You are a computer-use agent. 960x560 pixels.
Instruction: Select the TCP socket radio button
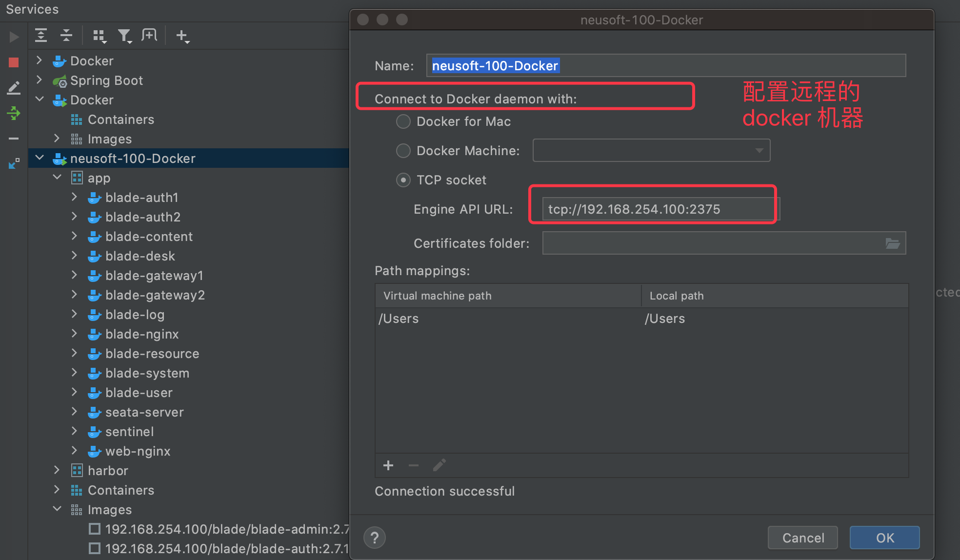(403, 180)
